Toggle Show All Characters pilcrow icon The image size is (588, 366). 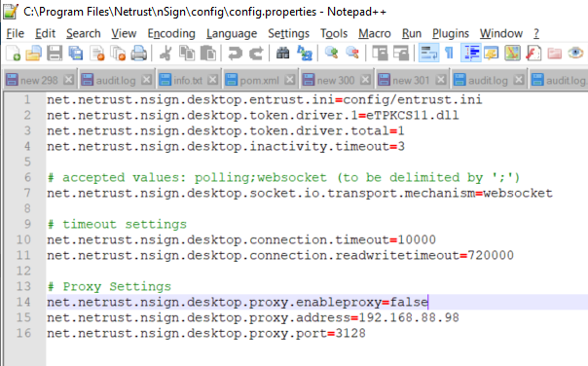[x=449, y=53]
